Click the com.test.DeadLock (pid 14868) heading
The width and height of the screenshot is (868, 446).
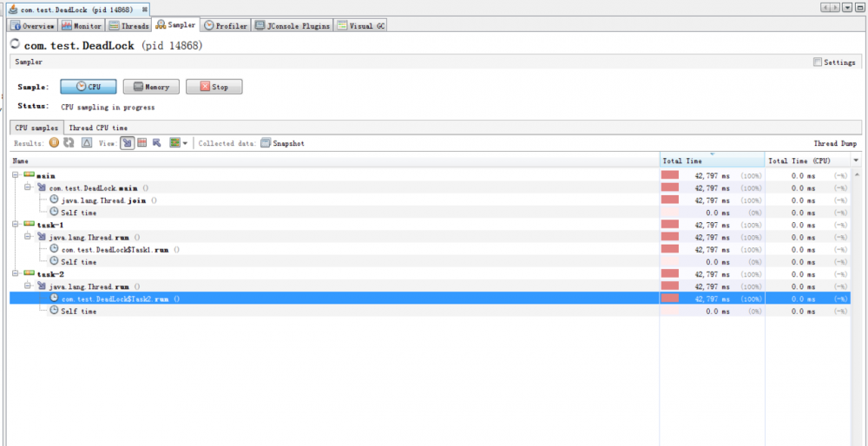tap(113, 45)
